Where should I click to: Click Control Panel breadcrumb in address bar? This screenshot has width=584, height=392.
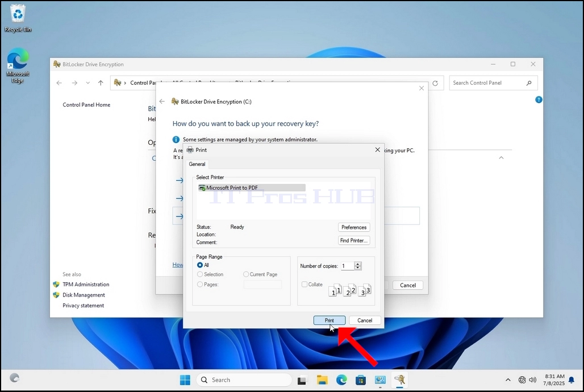click(x=143, y=83)
